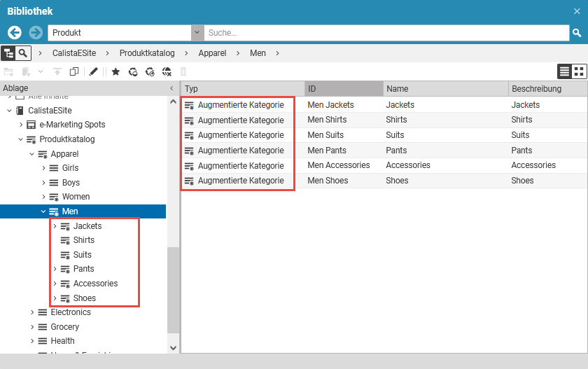Click Produktkatalog in the breadcrumb path
Screen dimensions: 588x369
147,53
